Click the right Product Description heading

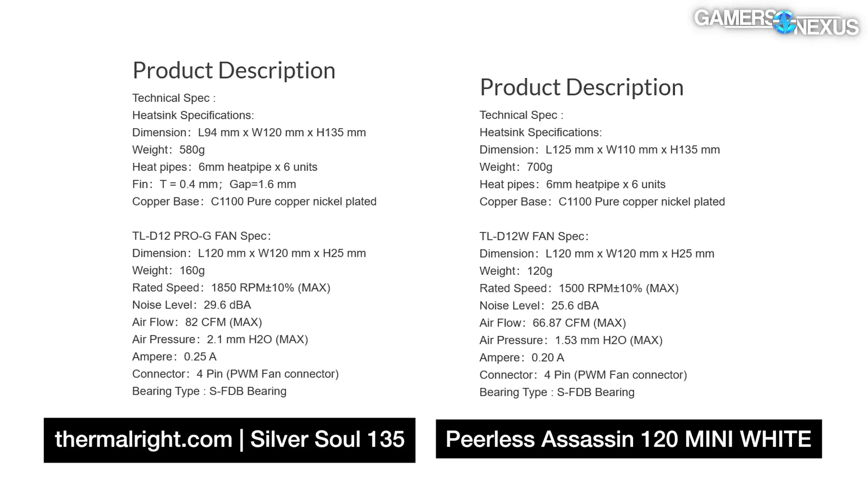pyautogui.click(x=581, y=87)
